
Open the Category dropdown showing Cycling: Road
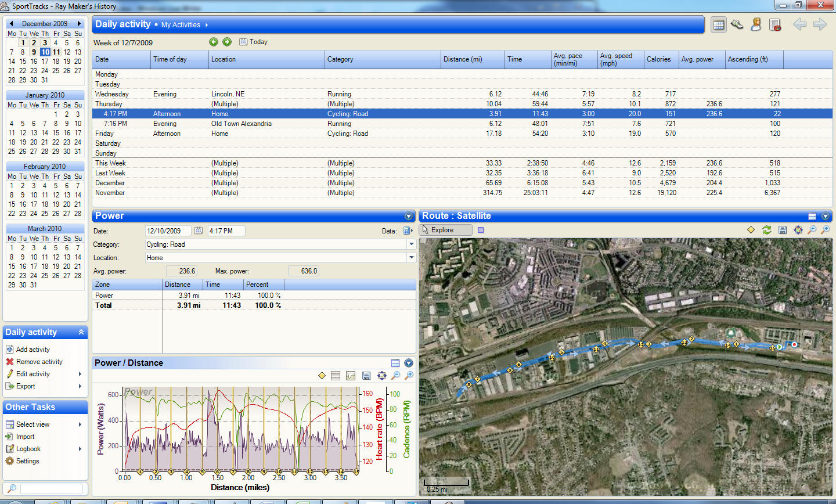pos(412,244)
